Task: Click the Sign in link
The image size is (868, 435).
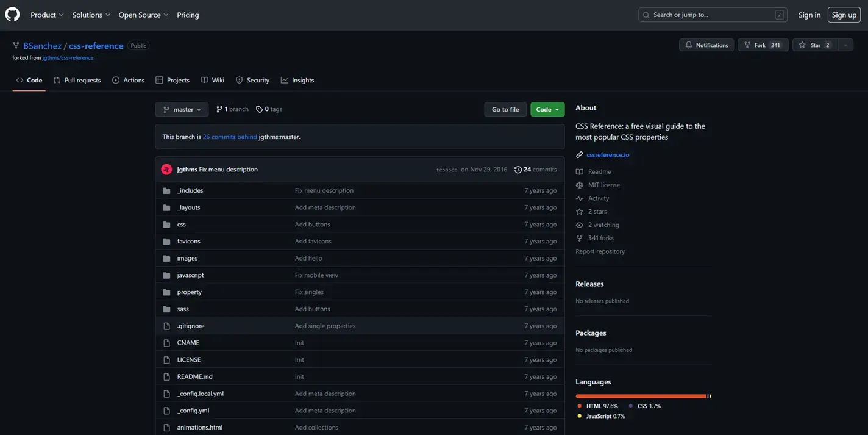Action: tap(809, 15)
